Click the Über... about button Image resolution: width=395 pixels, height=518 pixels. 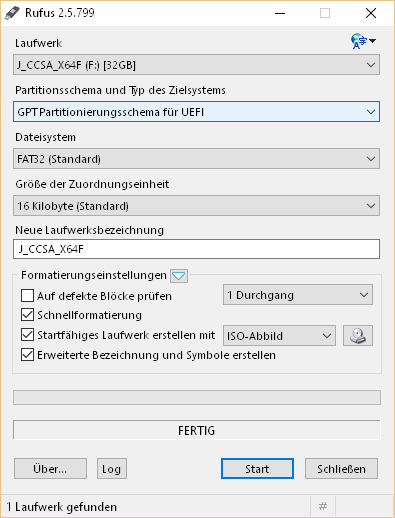point(50,469)
